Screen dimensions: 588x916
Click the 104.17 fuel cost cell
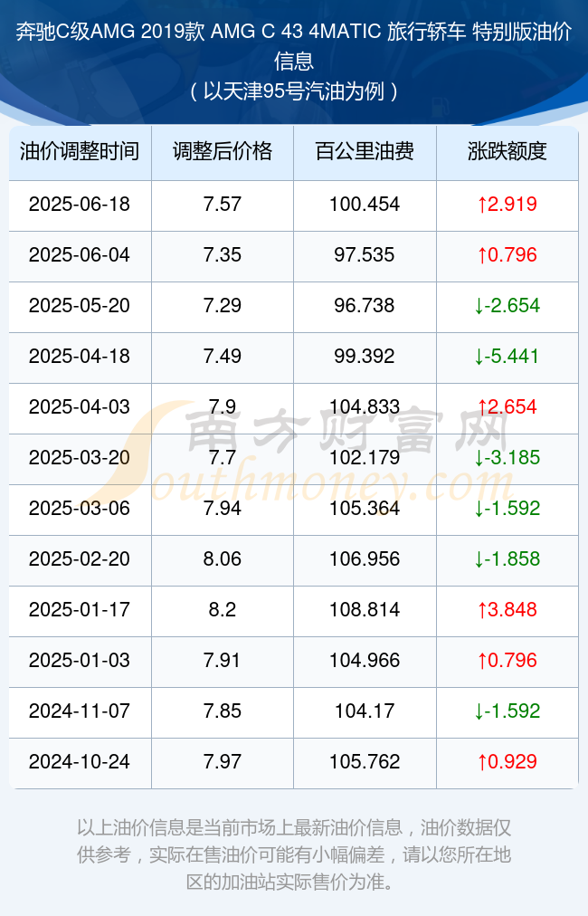pyautogui.click(x=365, y=711)
